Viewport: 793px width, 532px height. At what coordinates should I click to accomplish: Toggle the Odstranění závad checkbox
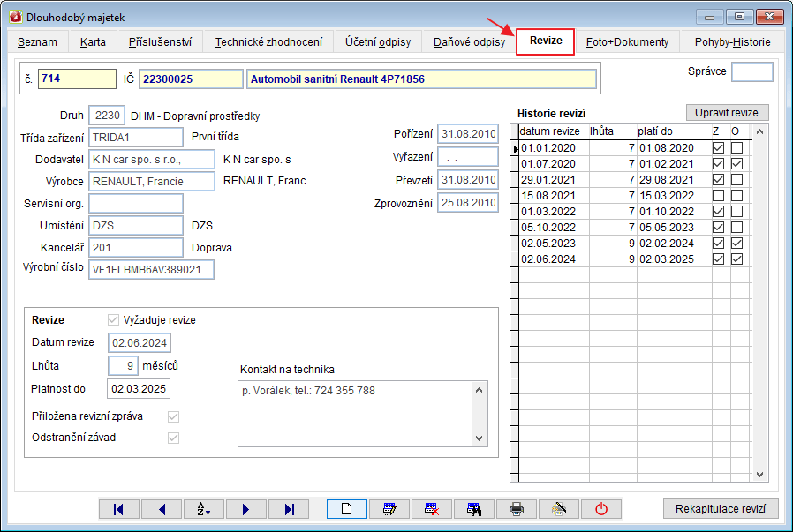[x=173, y=438]
